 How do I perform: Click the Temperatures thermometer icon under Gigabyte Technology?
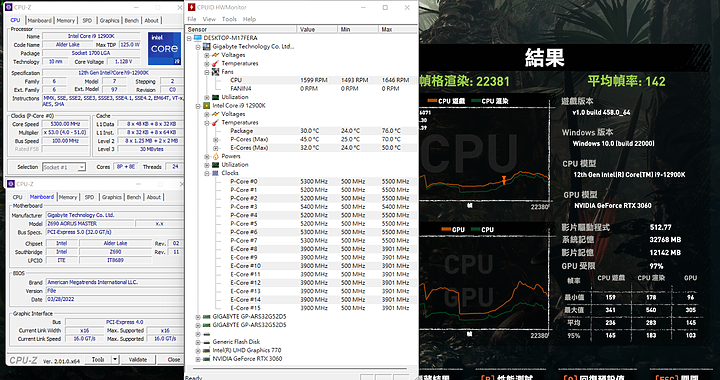pos(215,63)
